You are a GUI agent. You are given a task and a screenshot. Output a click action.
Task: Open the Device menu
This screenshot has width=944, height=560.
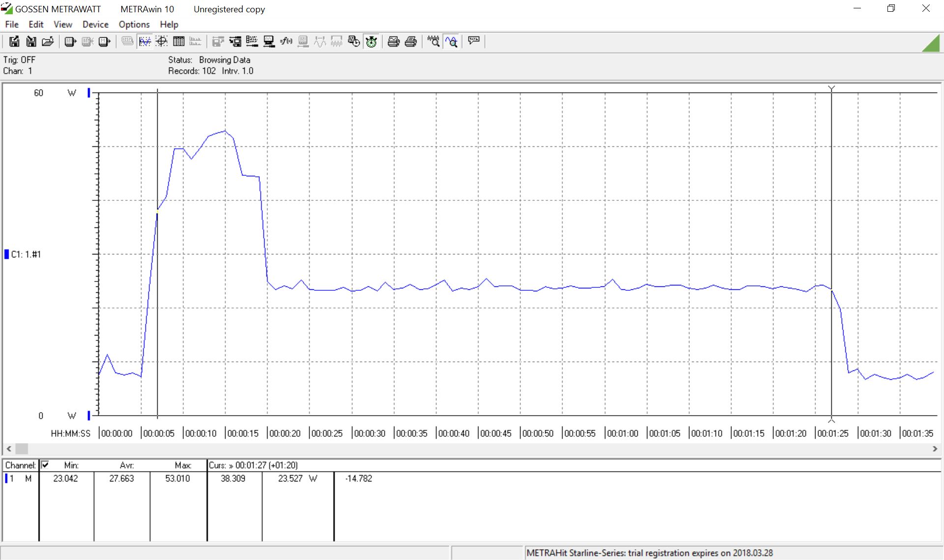(x=95, y=25)
